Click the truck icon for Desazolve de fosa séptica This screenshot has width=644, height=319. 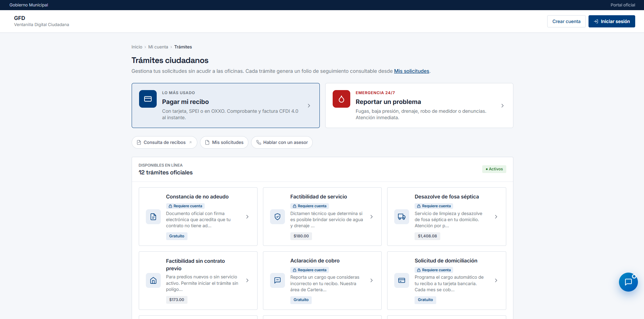pyautogui.click(x=402, y=217)
